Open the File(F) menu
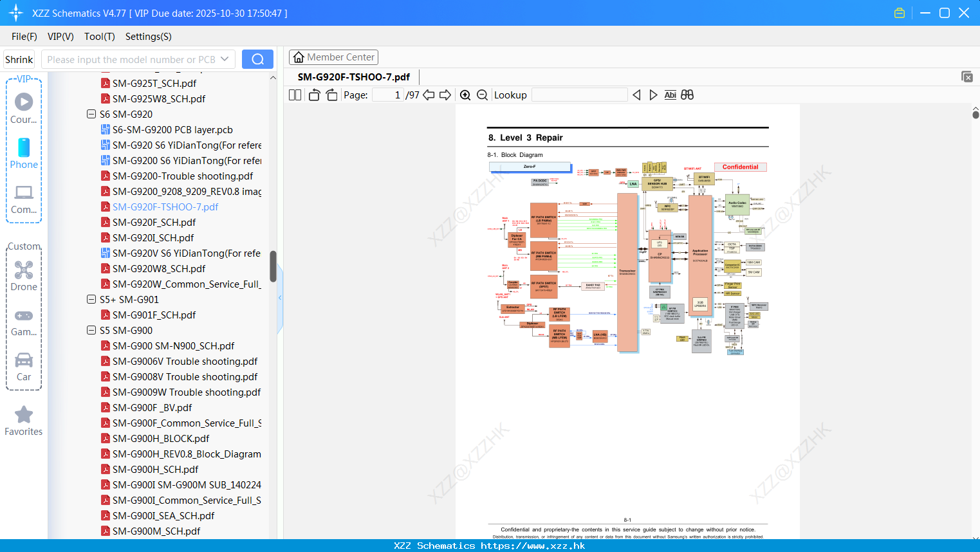The height and width of the screenshot is (552, 980). [24, 37]
